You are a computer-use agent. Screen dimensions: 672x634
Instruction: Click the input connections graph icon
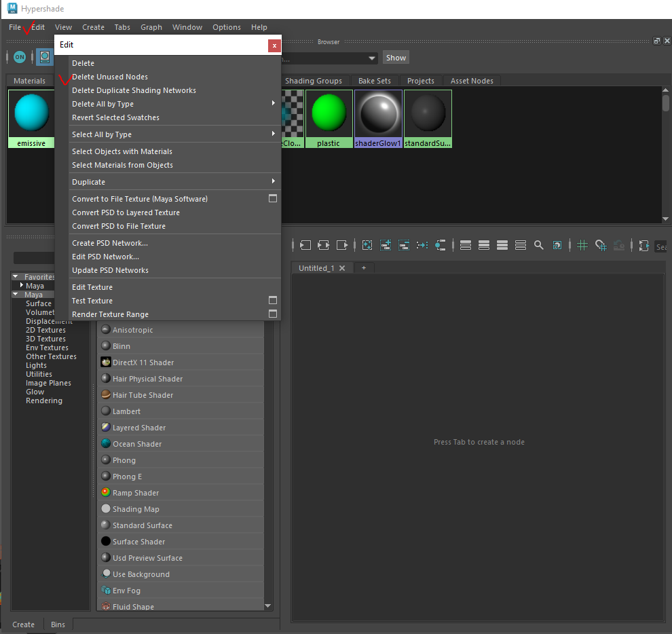click(x=305, y=245)
